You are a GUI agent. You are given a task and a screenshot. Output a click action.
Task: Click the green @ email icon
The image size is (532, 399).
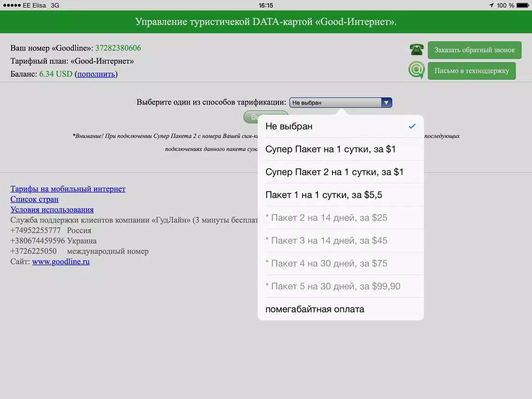416,70
